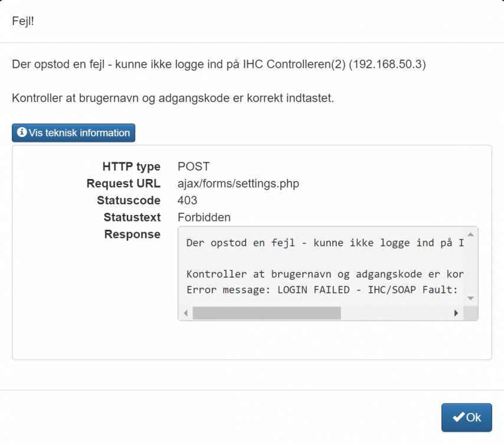Click the checkmark icon on the Ok button

(458, 418)
